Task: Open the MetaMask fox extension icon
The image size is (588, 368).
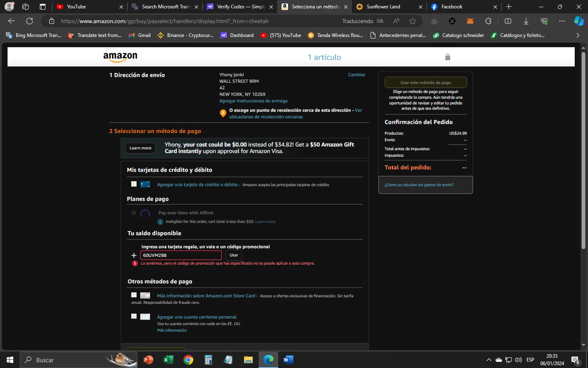Action: point(470,21)
